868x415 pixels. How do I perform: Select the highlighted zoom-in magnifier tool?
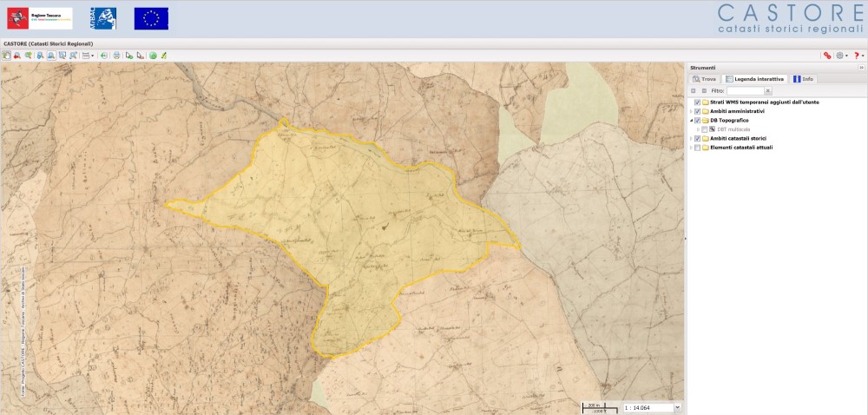(x=51, y=56)
